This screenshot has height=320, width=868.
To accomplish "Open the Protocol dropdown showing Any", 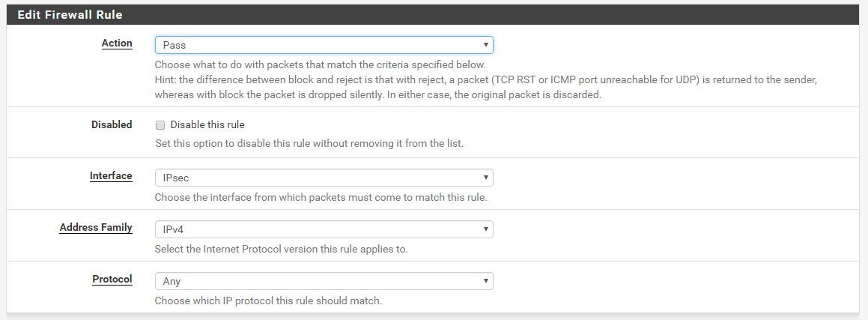I will point(324,281).
